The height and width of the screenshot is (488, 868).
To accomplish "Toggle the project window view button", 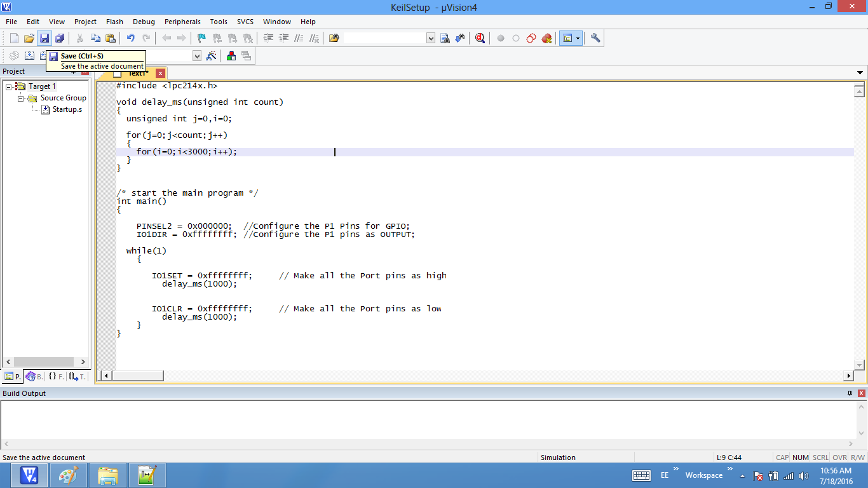I will click(x=567, y=38).
